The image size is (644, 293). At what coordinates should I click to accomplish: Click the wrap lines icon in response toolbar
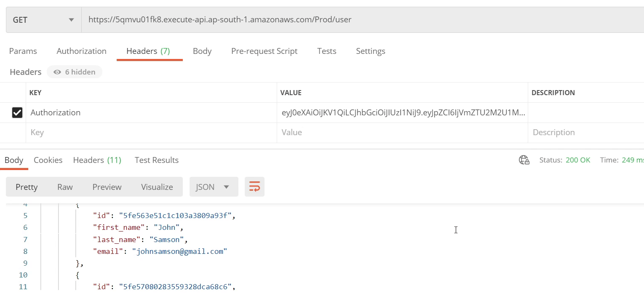[x=254, y=187]
